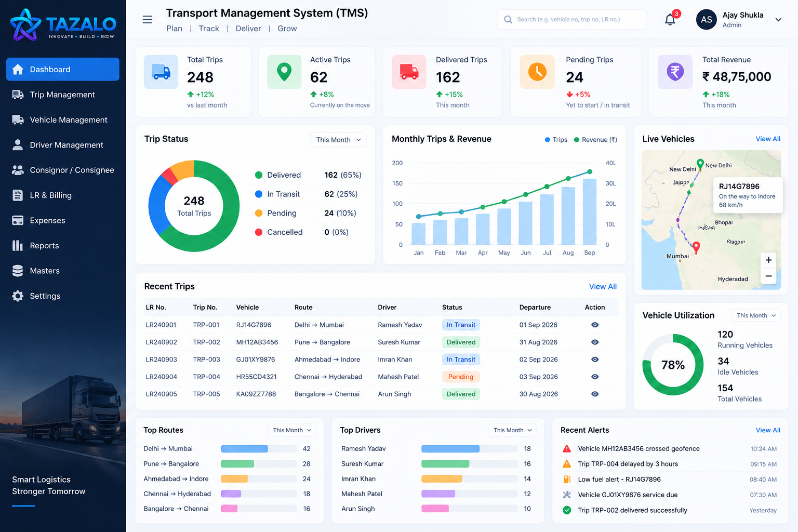The width and height of the screenshot is (798, 532).
Task: Go to Vehicle Management in sidebar
Action: pos(63,120)
